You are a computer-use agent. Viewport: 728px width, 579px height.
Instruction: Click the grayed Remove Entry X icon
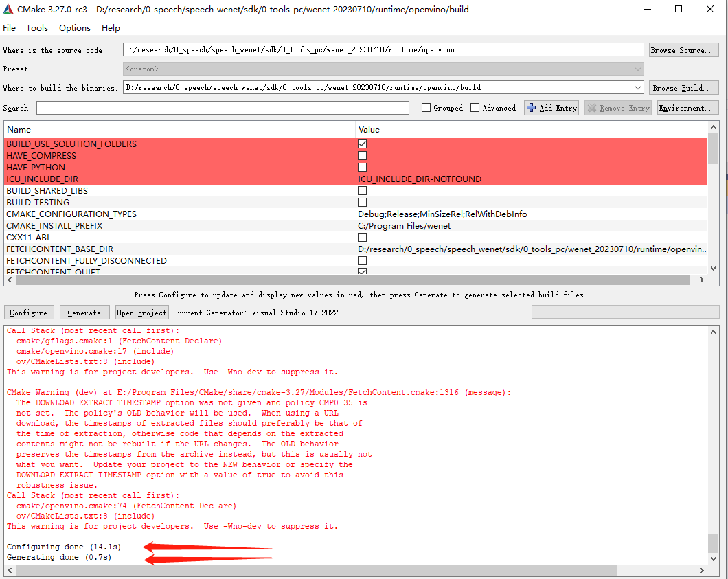[592, 107]
